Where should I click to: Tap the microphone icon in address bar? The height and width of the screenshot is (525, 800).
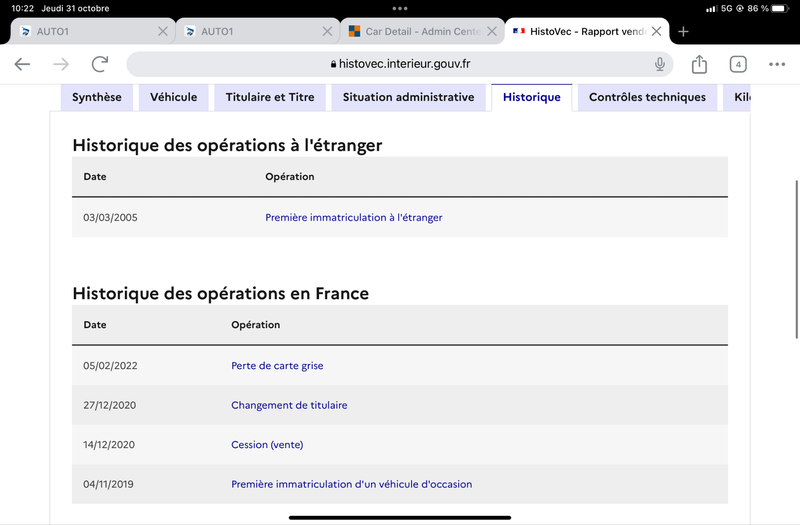pos(660,64)
